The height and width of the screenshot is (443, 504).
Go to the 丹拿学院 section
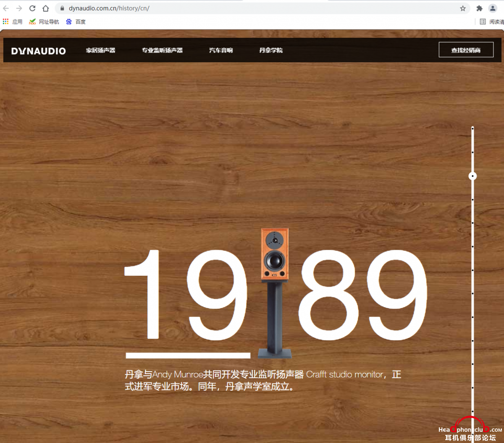click(271, 50)
